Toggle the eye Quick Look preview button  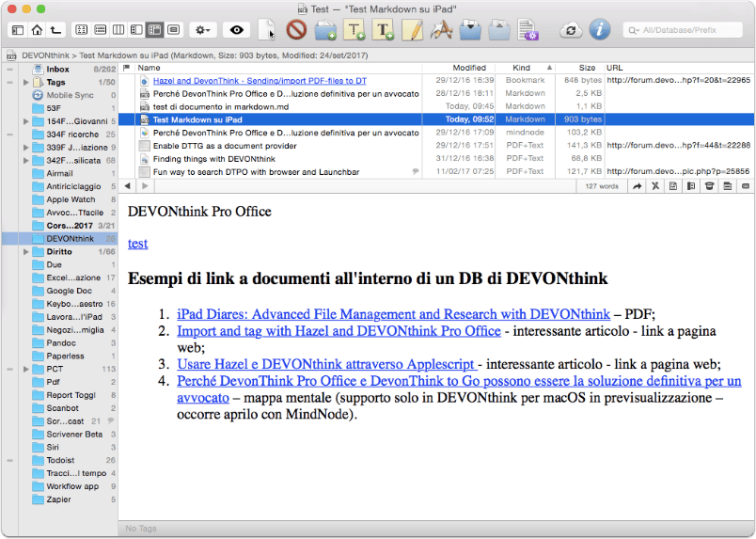pos(236,30)
